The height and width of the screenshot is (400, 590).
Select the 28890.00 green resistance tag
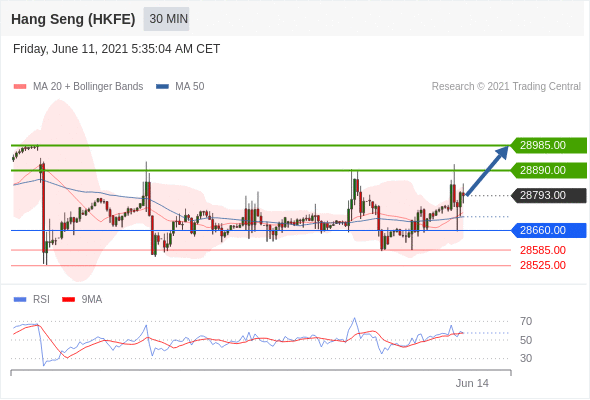[x=549, y=170]
